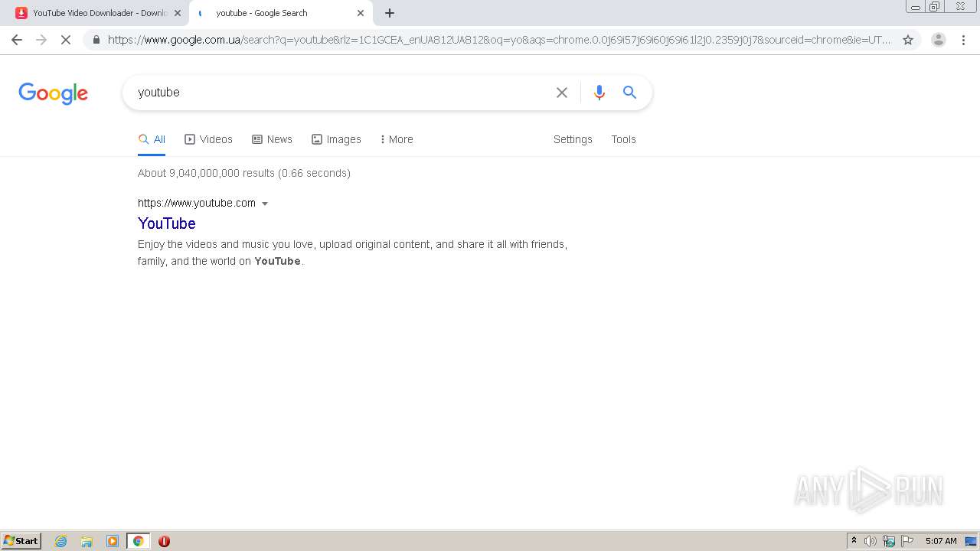Open the Opera taskbar icon

[x=164, y=541]
